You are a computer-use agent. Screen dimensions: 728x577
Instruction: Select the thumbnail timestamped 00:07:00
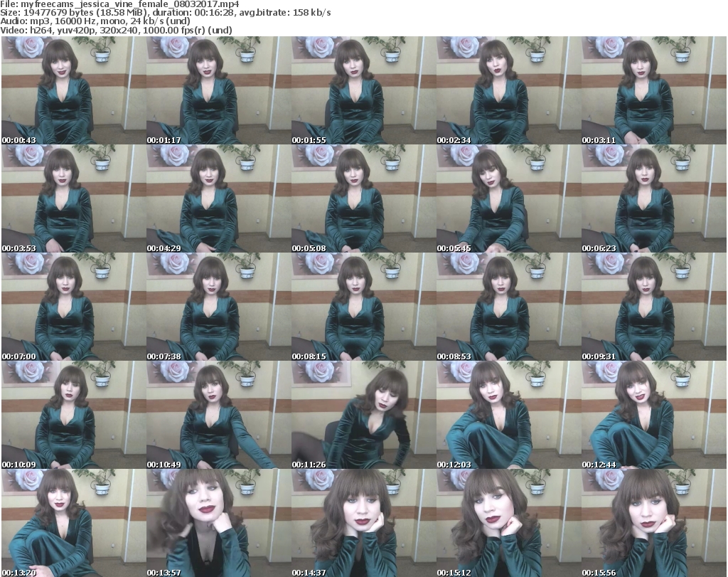[x=74, y=307]
